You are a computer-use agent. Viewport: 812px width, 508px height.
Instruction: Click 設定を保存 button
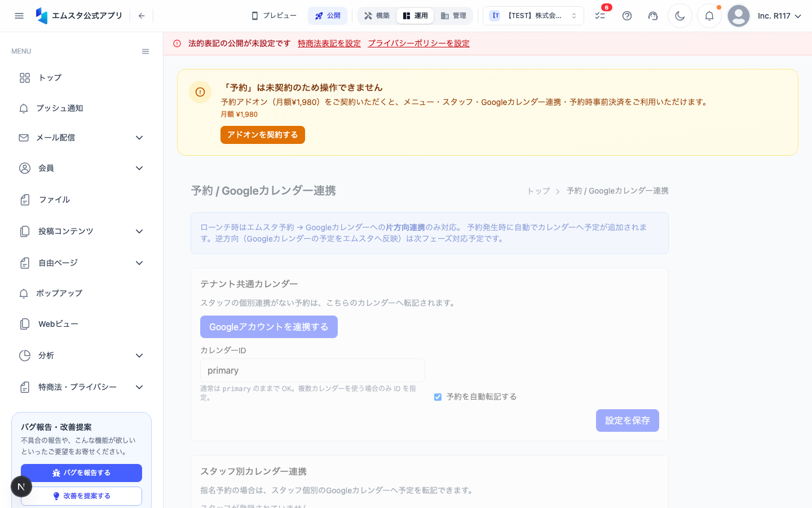628,421
